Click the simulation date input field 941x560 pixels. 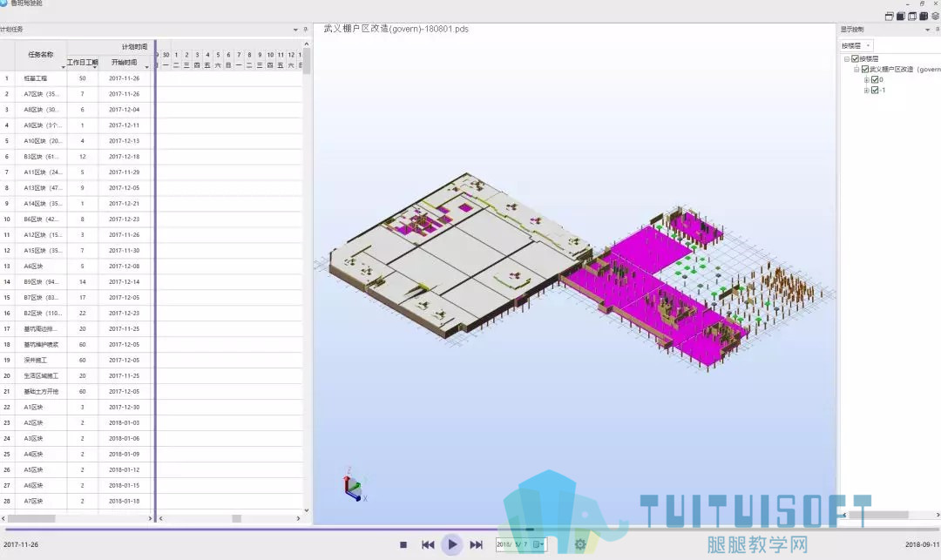click(x=521, y=544)
